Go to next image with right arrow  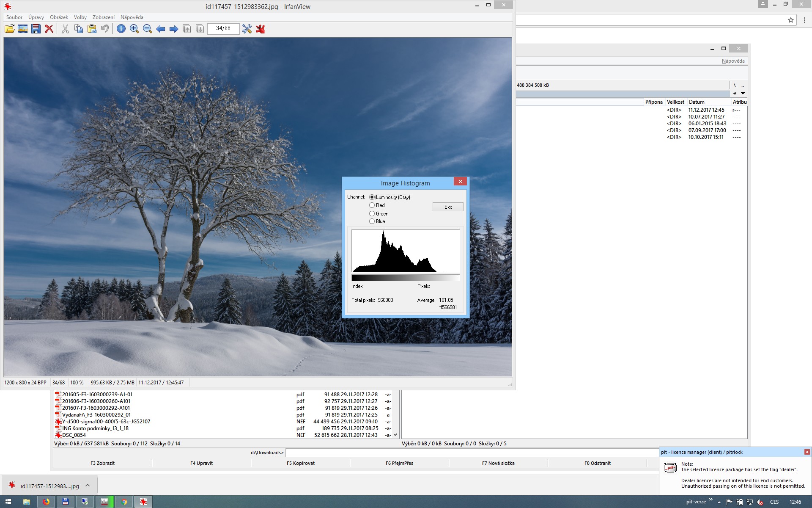coord(173,29)
